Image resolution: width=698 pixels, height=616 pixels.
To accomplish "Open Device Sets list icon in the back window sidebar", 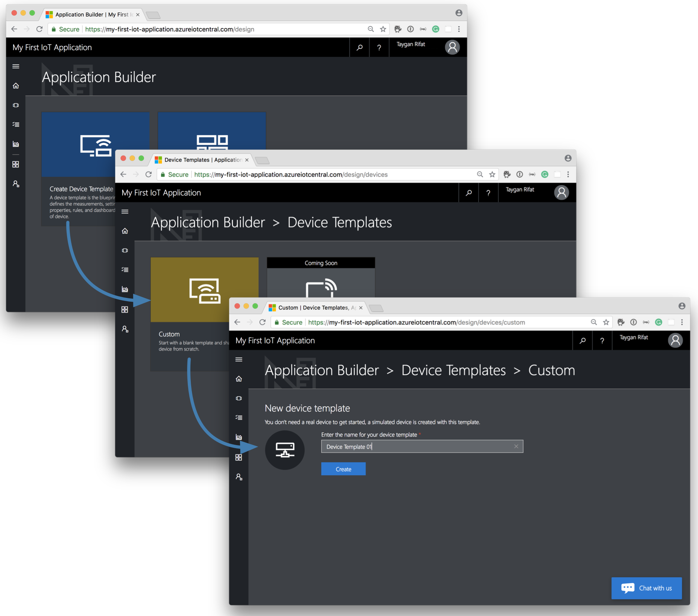I will (x=16, y=124).
